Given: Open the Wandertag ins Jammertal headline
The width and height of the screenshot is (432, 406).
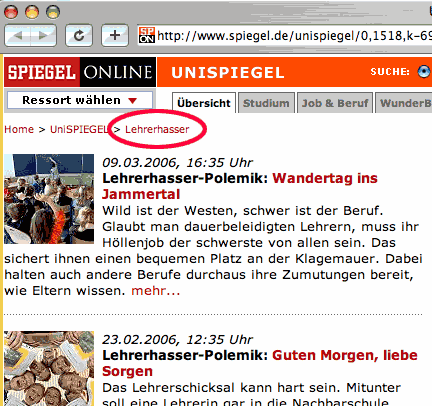Looking at the screenshot, I should click(240, 186).
